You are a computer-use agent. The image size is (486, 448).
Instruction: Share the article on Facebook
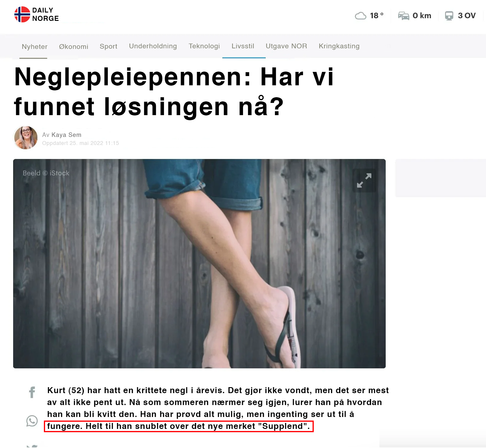tap(32, 392)
